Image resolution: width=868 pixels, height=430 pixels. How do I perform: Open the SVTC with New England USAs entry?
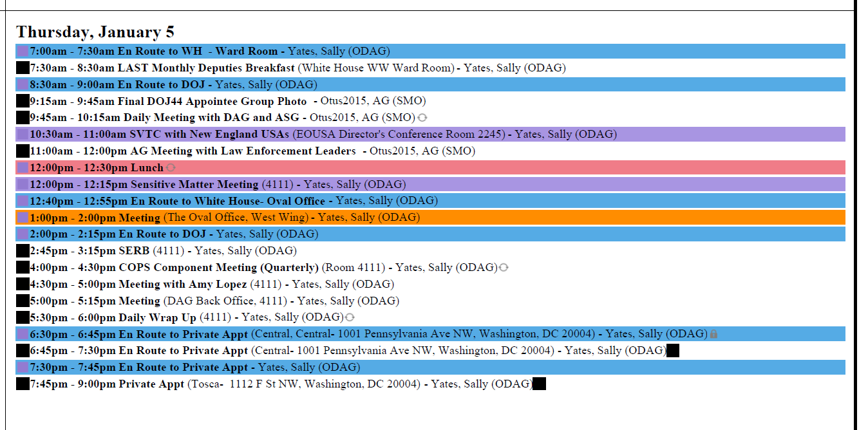430,135
